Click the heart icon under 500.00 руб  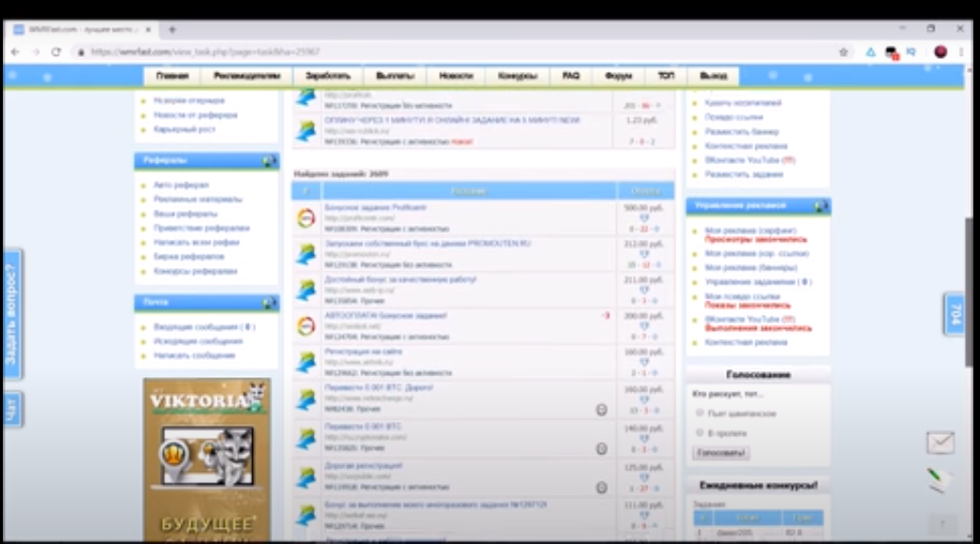click(x=644, y=218)
